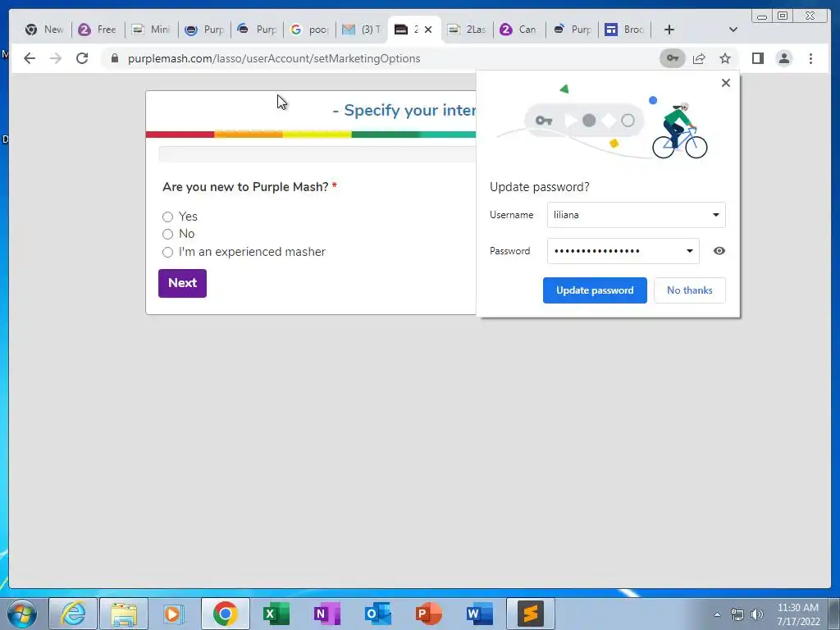Open Windows Media Player from taskbar
The image size is (840, 630).
(x=174, y=614)
